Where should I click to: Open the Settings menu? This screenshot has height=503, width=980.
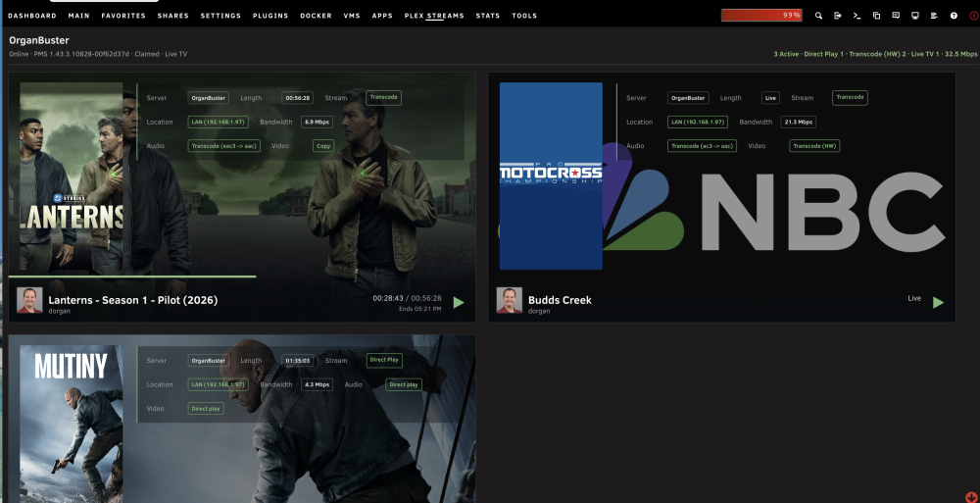click(220, 16)
